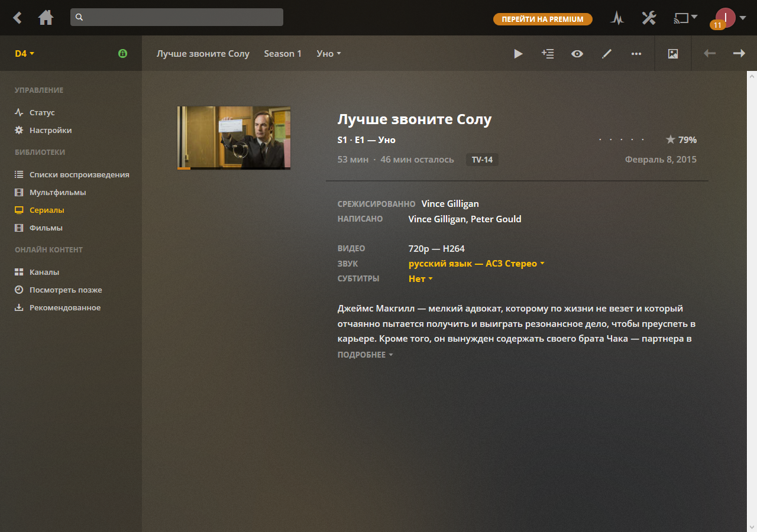Click the video info 720p — H264
Viewport: 757px width, 532px height.
coord(436,249)
